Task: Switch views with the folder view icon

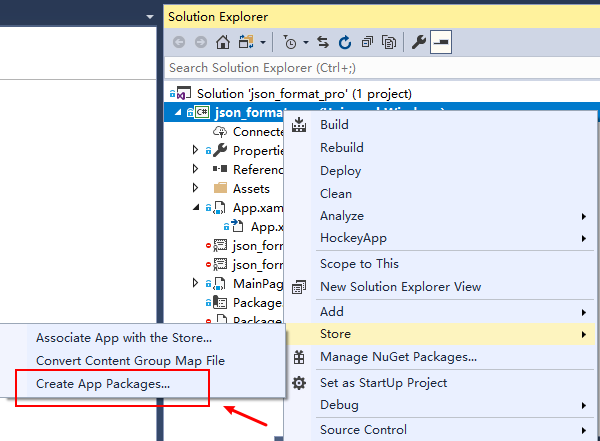Action: [x=246, y=42]
